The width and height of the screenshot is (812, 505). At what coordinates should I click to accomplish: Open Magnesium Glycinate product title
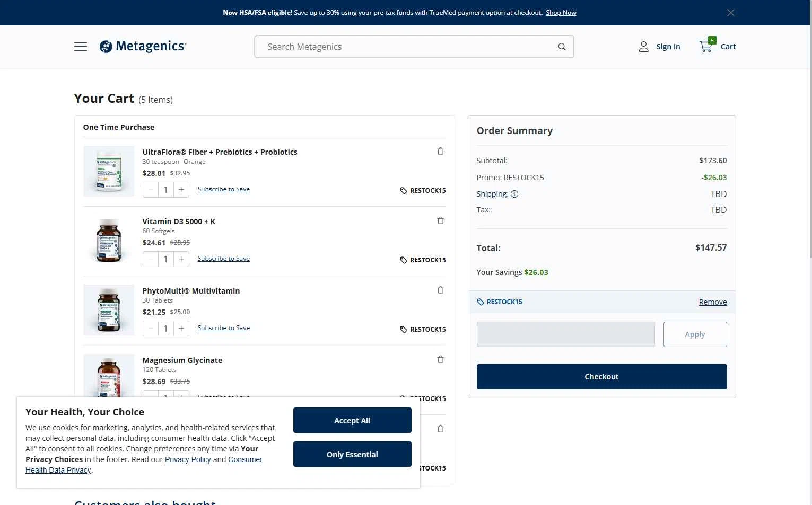click(x=182, y=360)
